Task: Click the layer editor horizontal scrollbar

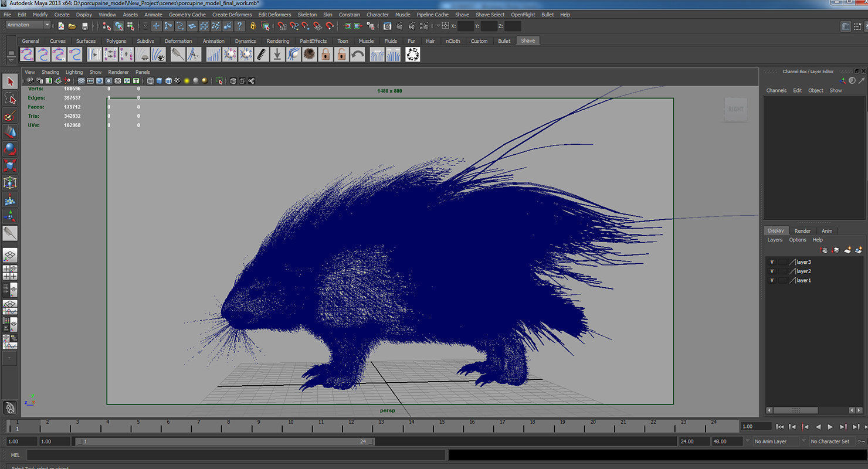Action: pyautogui.click(x=795, y=410)
